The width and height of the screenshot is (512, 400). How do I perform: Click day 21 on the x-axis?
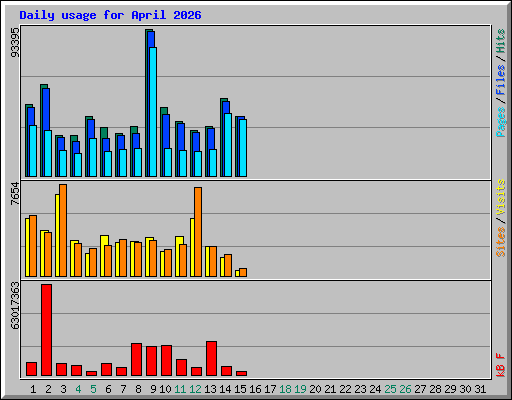coord(330,389)
